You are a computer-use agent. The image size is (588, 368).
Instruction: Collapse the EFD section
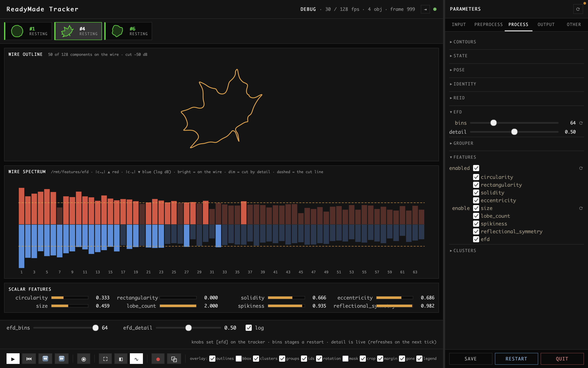516,112
